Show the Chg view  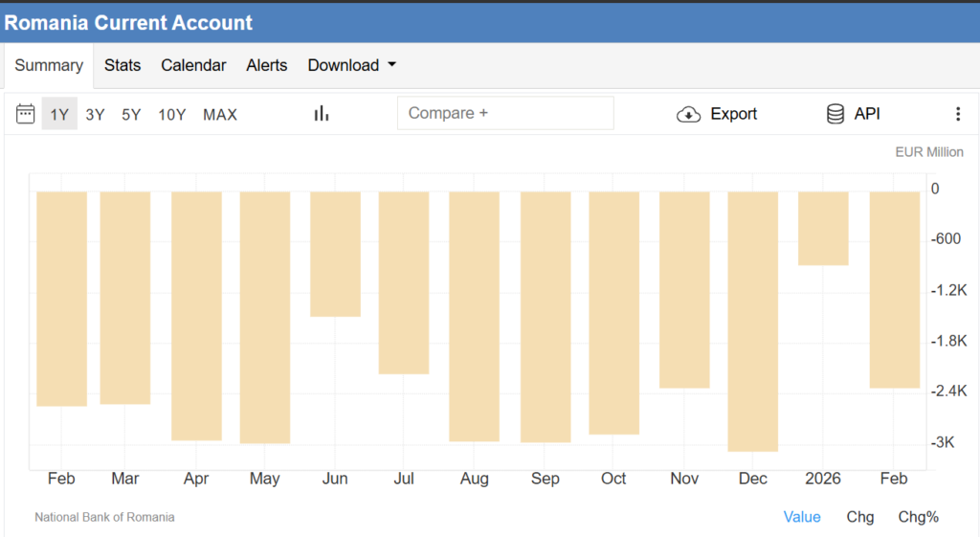pyautogui.click(x=859, y=517)
